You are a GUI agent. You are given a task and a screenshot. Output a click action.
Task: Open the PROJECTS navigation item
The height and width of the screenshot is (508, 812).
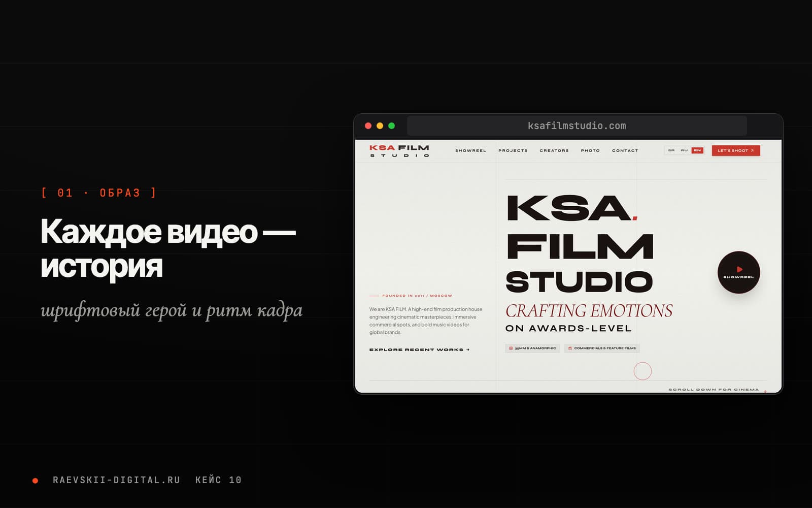pos(513,150)
